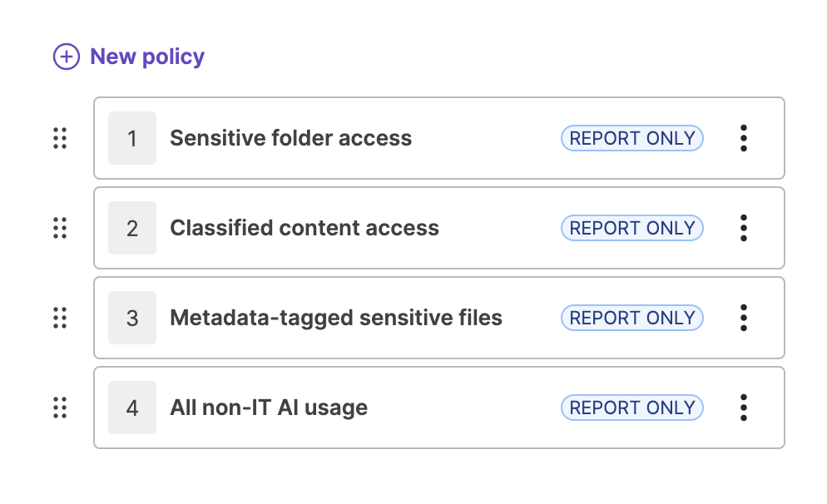
Task: Open the Metadata-tagged sensitive files policy
Action: pyautogui.click(x=335, y=318)
